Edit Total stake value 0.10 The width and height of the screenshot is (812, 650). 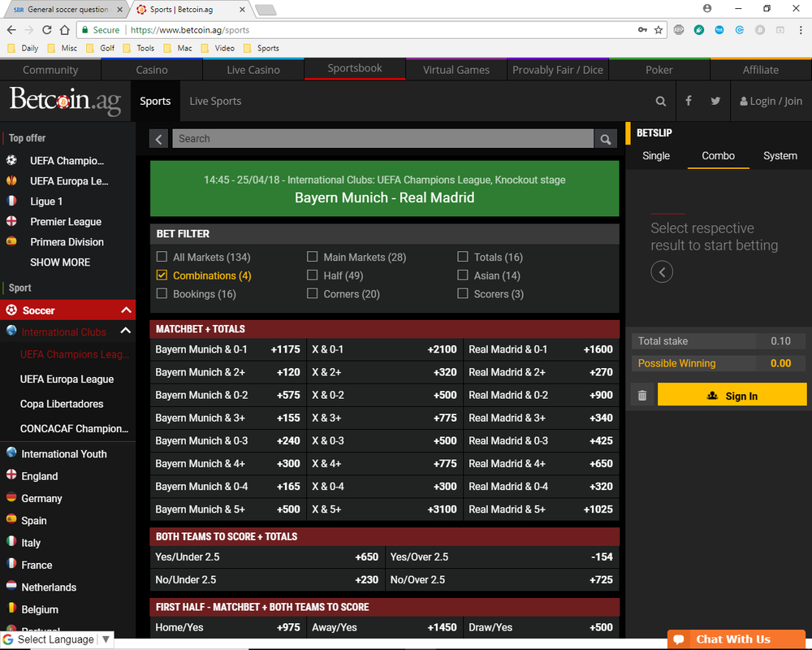pos(780,341)
